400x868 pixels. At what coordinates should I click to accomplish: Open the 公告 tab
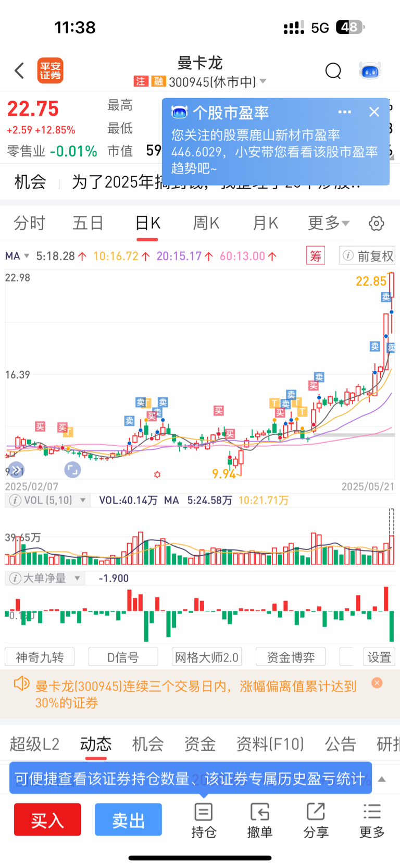[x=341, y=743]
